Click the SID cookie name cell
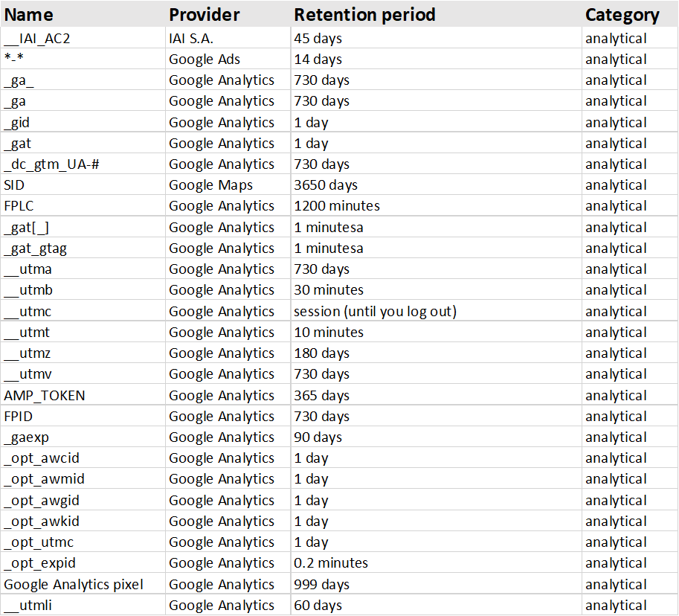The image size is (679, 616). tap(13, 185)
